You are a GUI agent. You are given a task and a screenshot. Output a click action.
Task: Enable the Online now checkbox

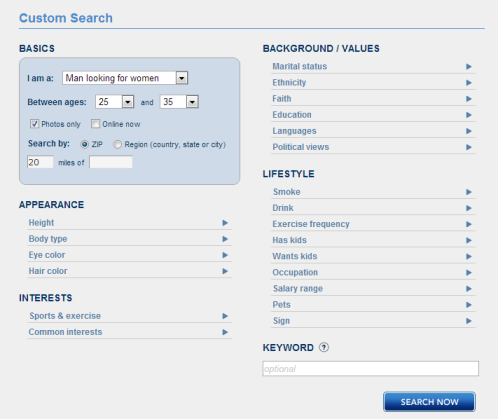[x=95, y=124]
